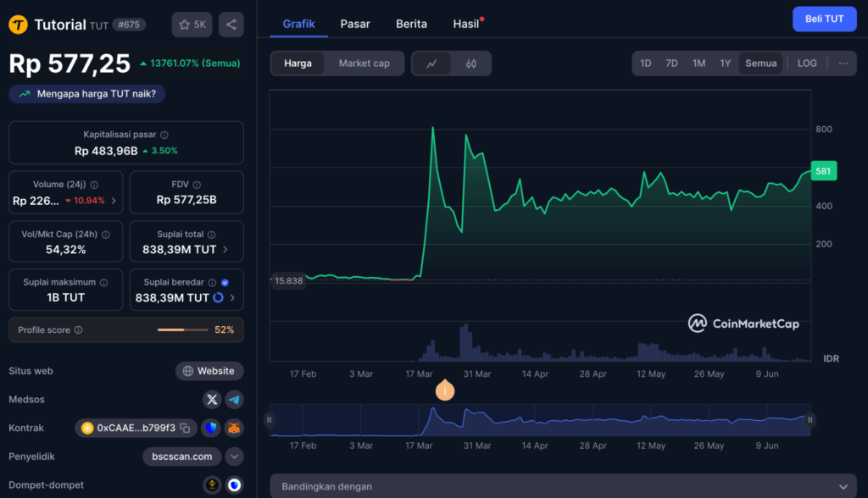Click the Rp 577,25B FDV value
Image resolution: width=868 pixels, height=498 pixels.
(x=186, y=200)
